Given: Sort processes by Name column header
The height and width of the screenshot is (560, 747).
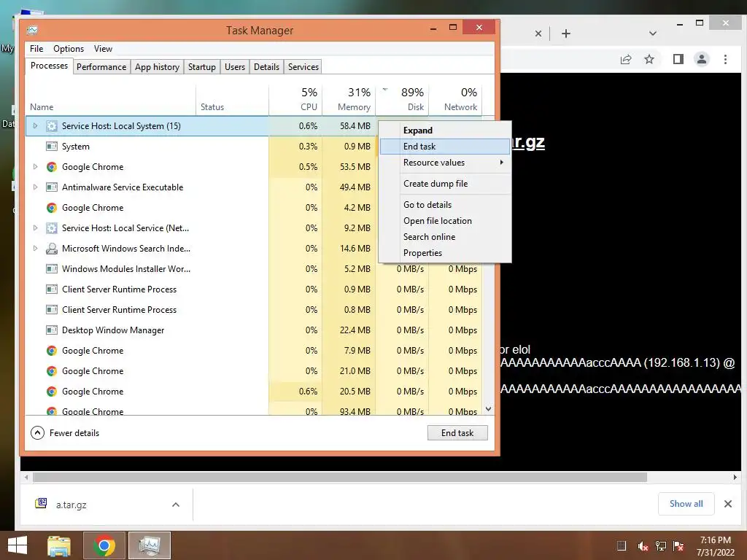Looking at the screenshot, I should pyautogui.click(x=111, y=100).
